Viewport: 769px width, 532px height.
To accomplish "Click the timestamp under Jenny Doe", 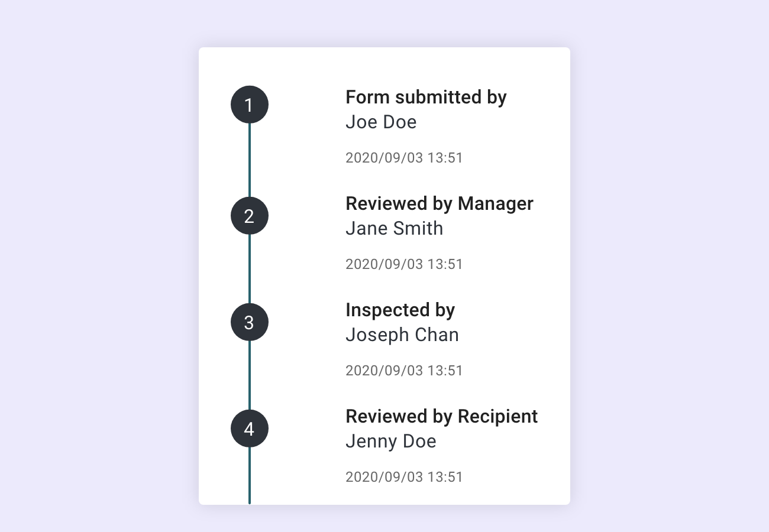I will click(404, 477).
